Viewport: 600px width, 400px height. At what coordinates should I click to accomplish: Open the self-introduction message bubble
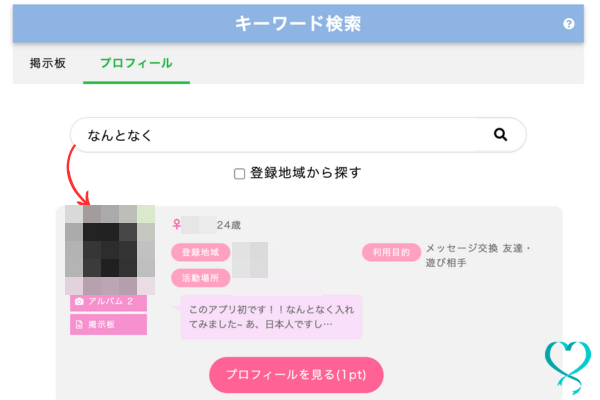(270, 316)
